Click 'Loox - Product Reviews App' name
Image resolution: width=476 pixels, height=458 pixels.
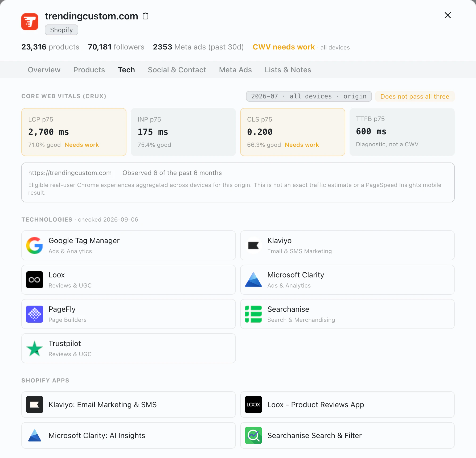[x=316, y=405]
